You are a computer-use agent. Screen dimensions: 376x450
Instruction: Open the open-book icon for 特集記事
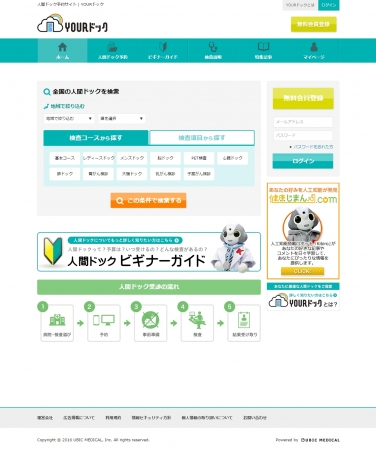tap(263, 47)
